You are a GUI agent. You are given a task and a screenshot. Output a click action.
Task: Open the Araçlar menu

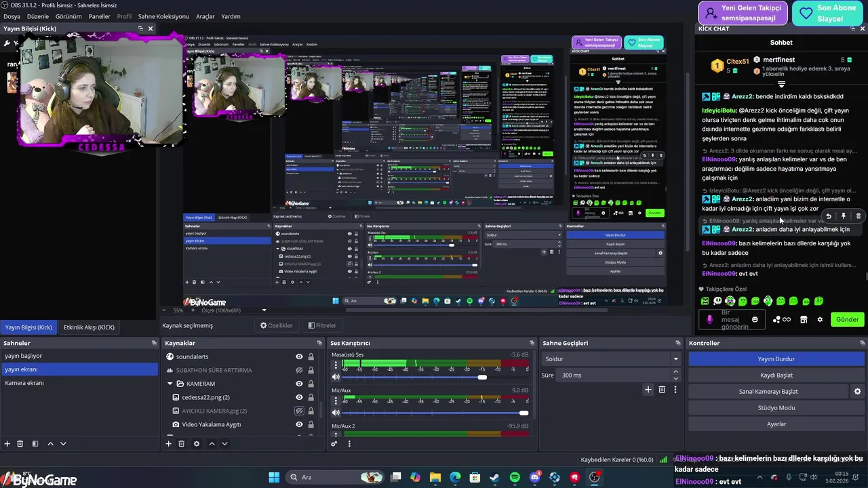pos(205,16)
